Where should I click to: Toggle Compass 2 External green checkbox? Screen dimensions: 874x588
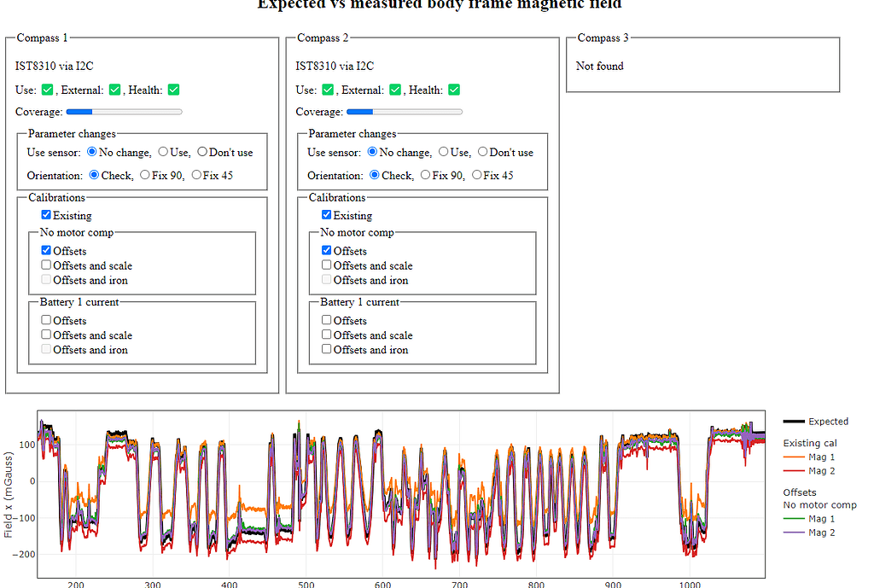point(395,90)
